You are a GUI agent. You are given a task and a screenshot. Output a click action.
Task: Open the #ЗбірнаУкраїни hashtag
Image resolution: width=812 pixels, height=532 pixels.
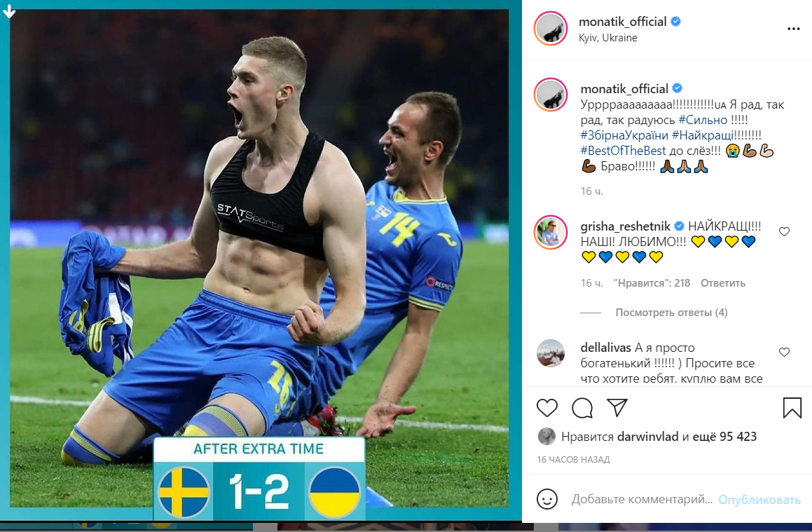pos(624,135)
